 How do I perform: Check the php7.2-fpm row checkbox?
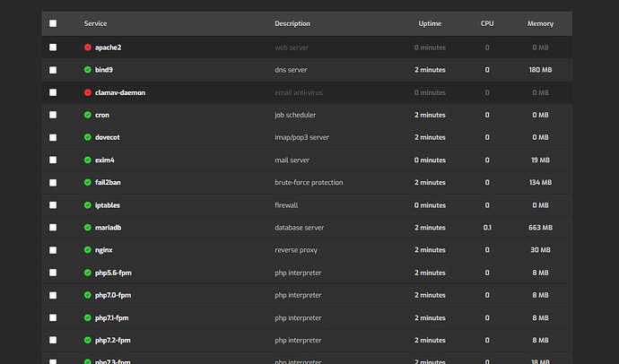[53, 340]
